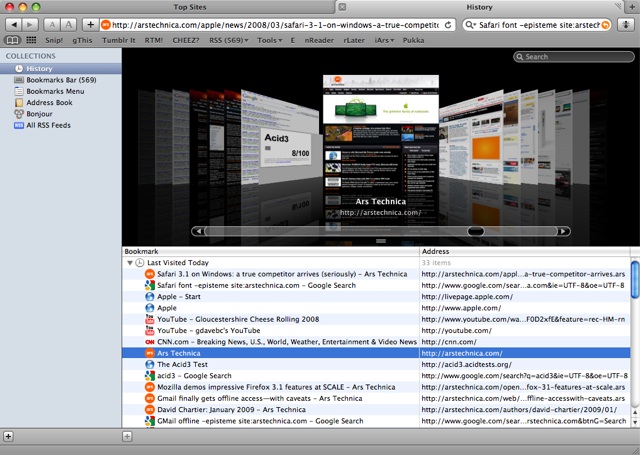Add collection with sidebar bottom plus button
This screenshot has height=455, width=640.
[x=8, y=437]
